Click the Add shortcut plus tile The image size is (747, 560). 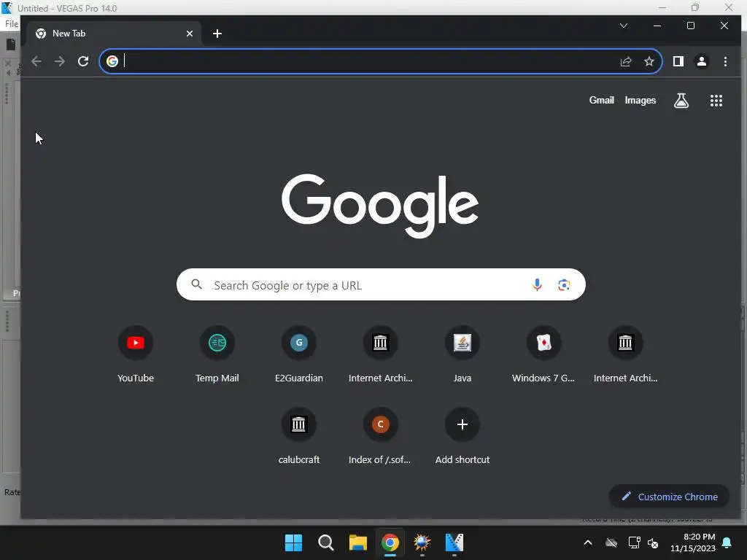click(462, 436)
